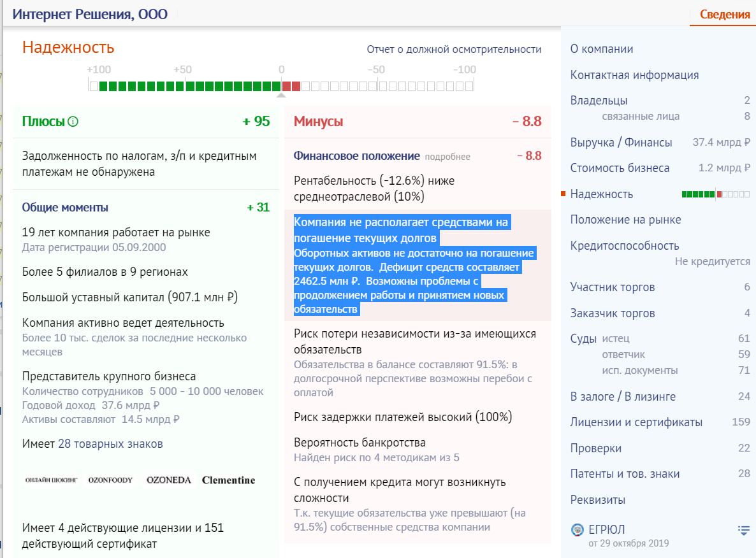Click Более 5 филиалов в 9 регионах
756x558 pixels.
click(105, 272)
